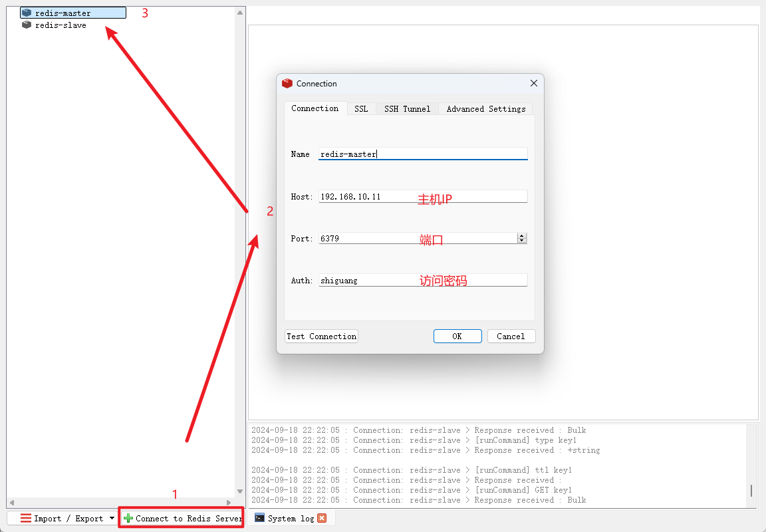Focus the Auth password field

(423, 281)
